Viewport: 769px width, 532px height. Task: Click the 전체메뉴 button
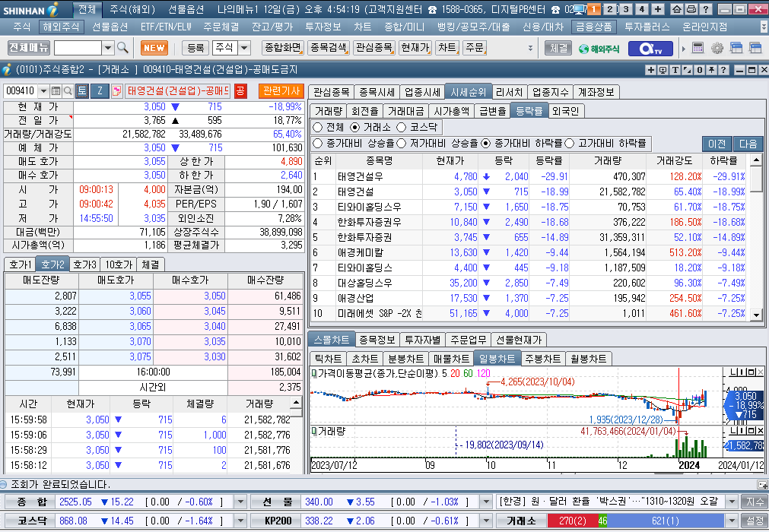coord(29,48)
